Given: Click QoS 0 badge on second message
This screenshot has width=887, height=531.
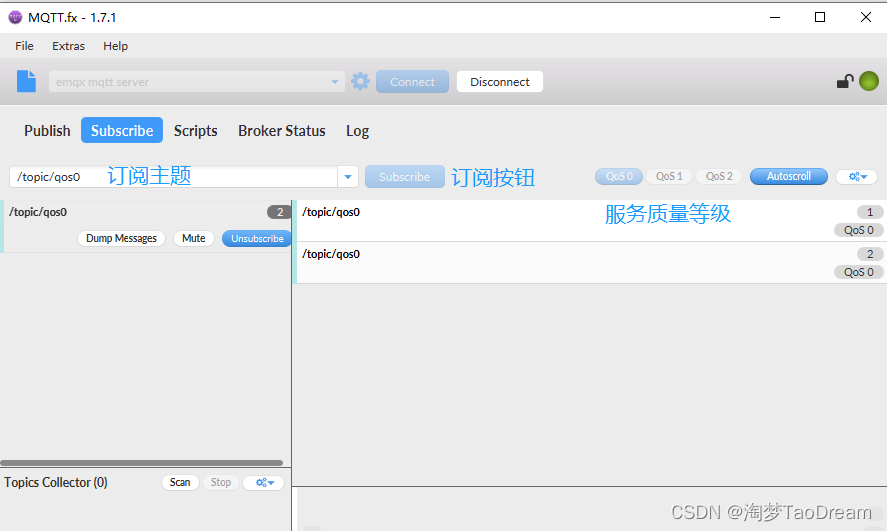Looking at the screenshot, I should pyautogui.click(x=859, y=272).
